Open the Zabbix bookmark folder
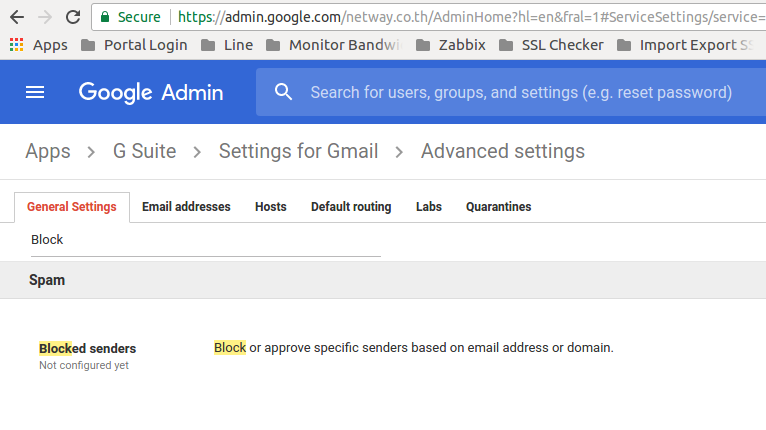The image size is (766, 430). pyautogui.click(x=449, y=45)
